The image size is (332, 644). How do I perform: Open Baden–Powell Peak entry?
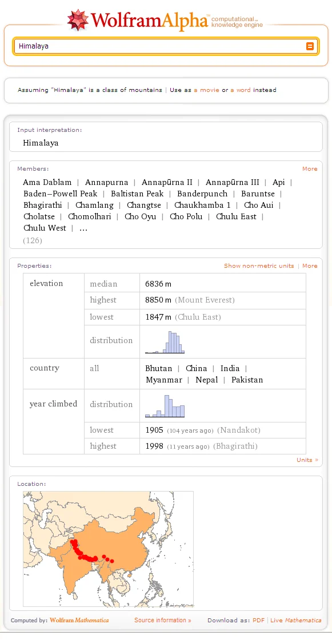coord(61,194)
